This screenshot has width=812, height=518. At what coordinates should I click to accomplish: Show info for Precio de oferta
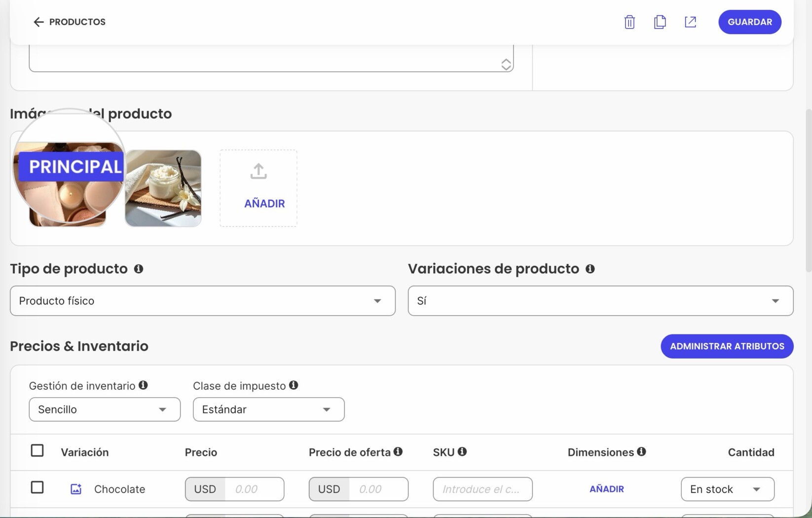pos(398,451)
